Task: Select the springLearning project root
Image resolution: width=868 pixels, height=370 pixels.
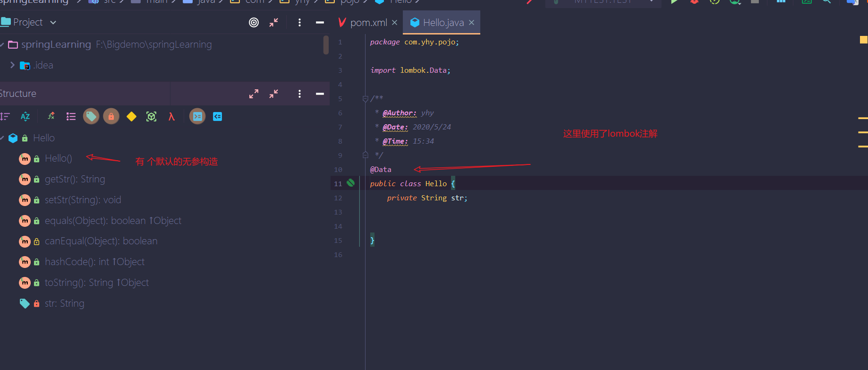Action: pyautogui.click(x=56, y=44)
